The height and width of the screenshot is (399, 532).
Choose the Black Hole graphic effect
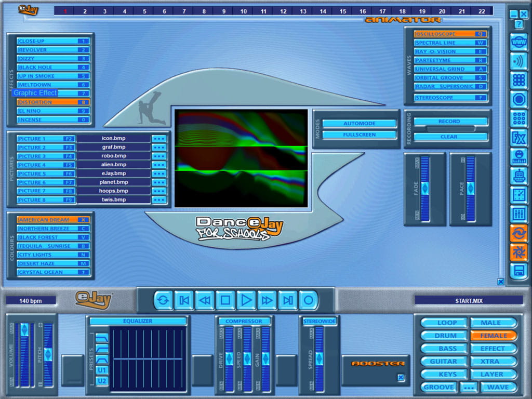pos(53,68)
